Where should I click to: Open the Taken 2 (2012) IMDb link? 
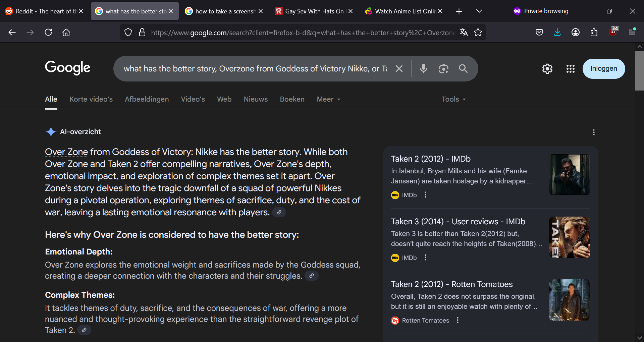click(431, 159)
